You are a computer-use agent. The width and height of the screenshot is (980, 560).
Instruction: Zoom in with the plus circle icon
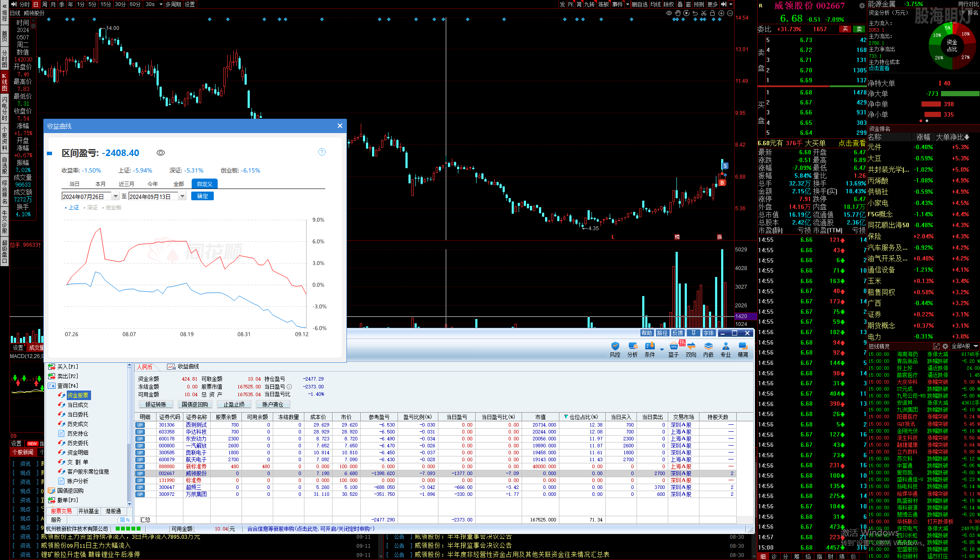[x=721, y=13]
